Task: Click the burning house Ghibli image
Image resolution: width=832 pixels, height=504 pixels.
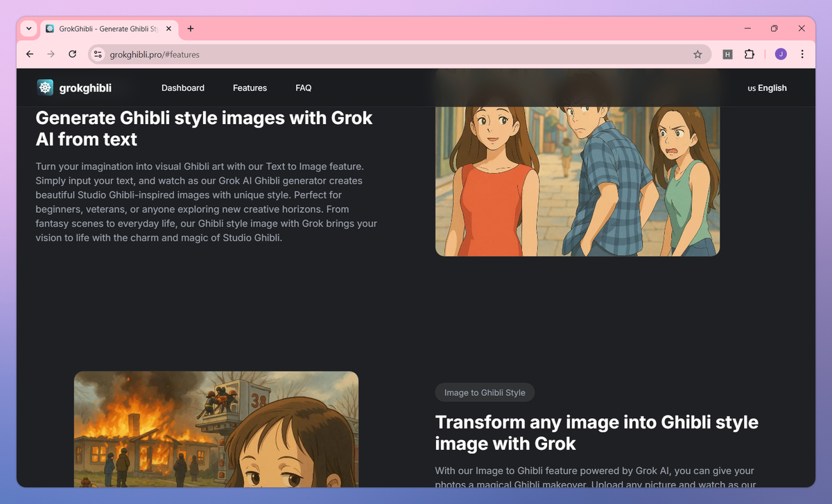Action: click(216, 428)
